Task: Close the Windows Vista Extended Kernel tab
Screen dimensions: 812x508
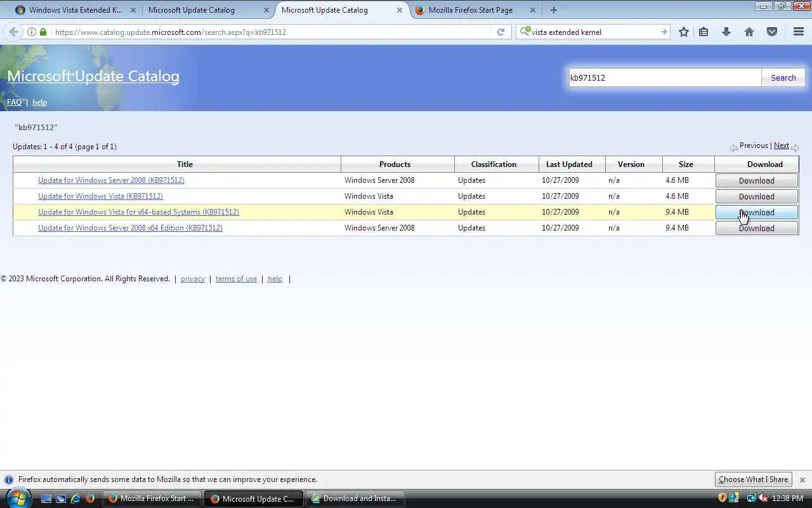Action: point(133,10)
